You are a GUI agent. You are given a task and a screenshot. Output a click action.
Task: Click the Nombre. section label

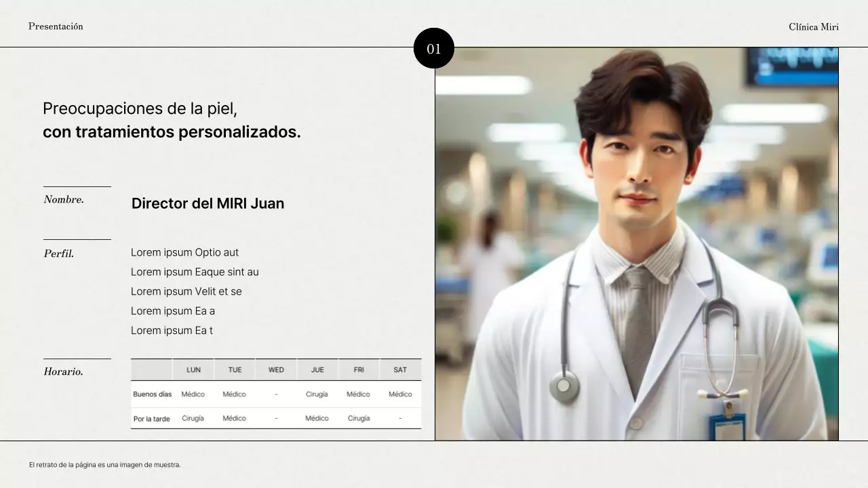[64, 199]
